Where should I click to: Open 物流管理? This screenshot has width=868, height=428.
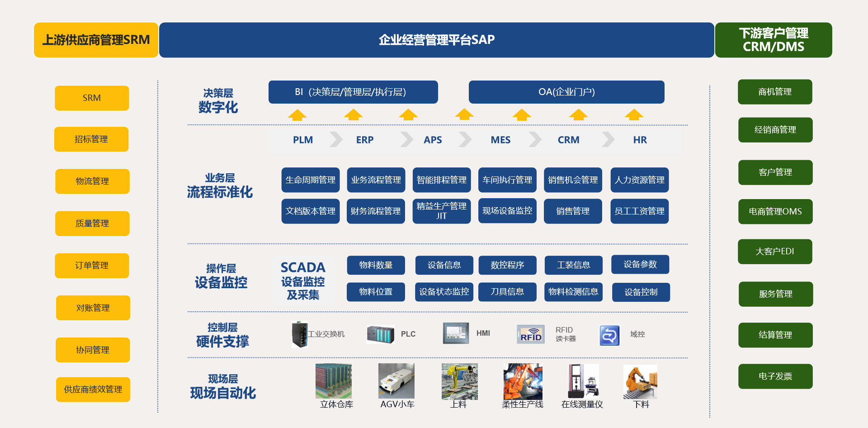pyautogui.click(x=92, y=181)
